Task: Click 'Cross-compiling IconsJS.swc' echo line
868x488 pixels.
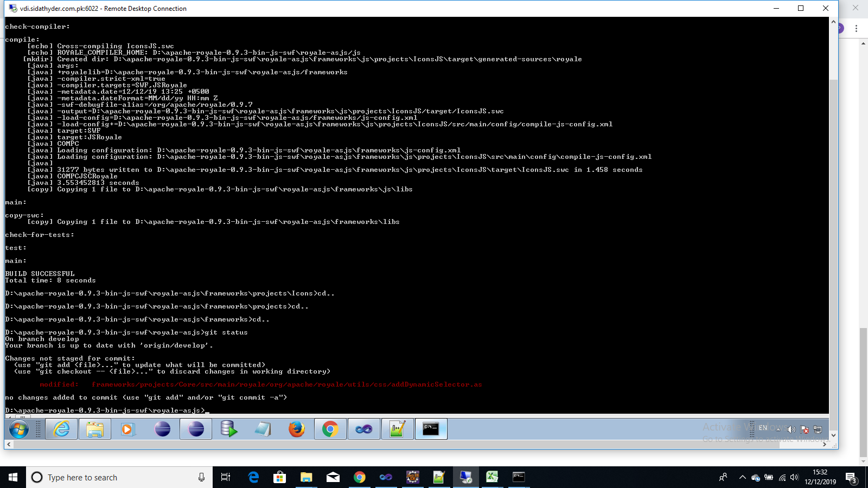Action: point(116,46)
